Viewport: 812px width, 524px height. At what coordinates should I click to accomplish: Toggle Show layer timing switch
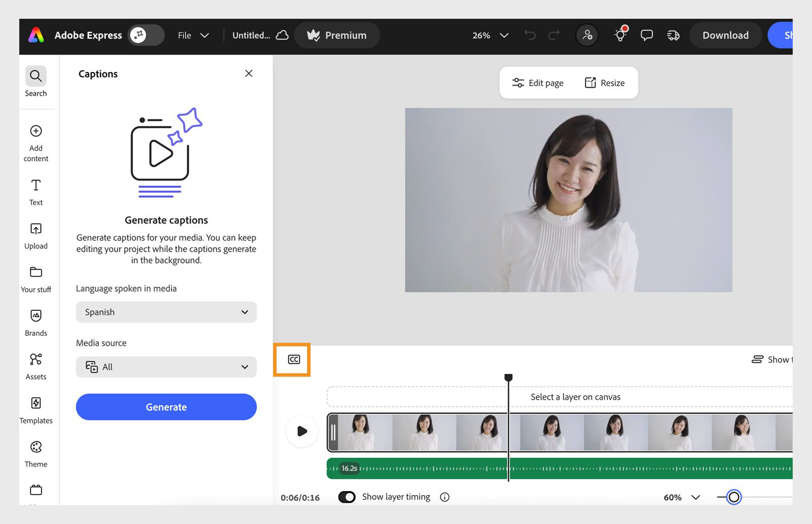(347, 497)
